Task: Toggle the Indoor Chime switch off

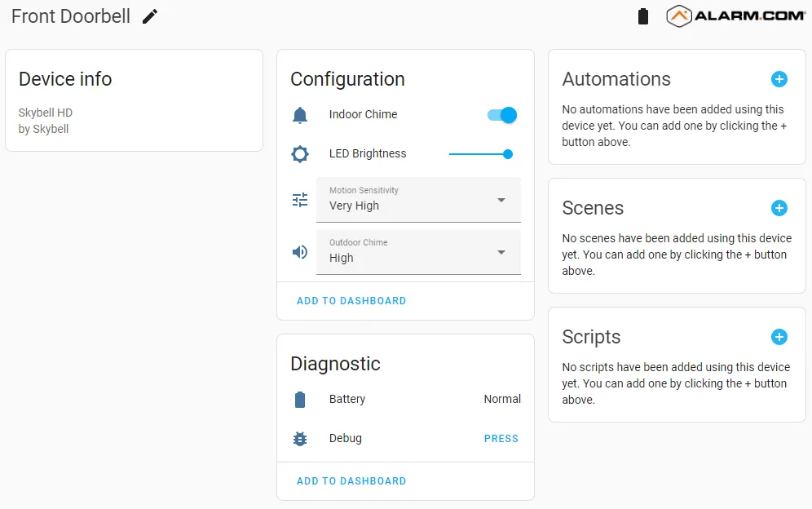Action: (x=502, y=115)
